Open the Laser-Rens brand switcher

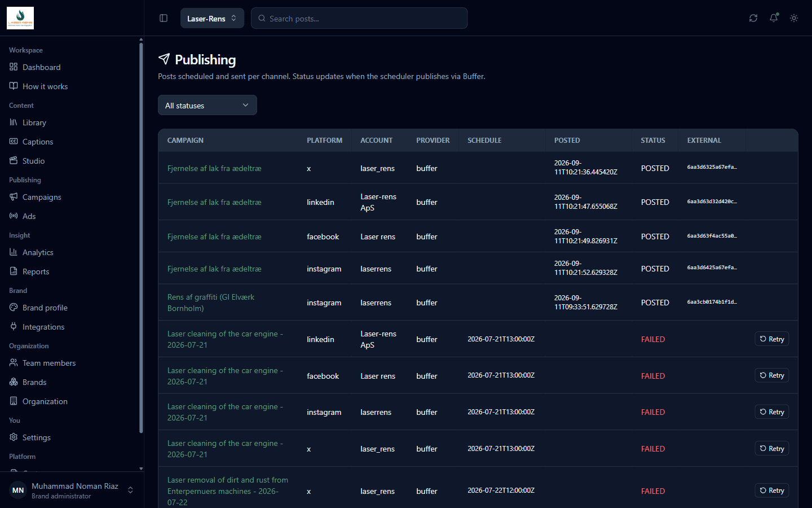pos(212,18)
